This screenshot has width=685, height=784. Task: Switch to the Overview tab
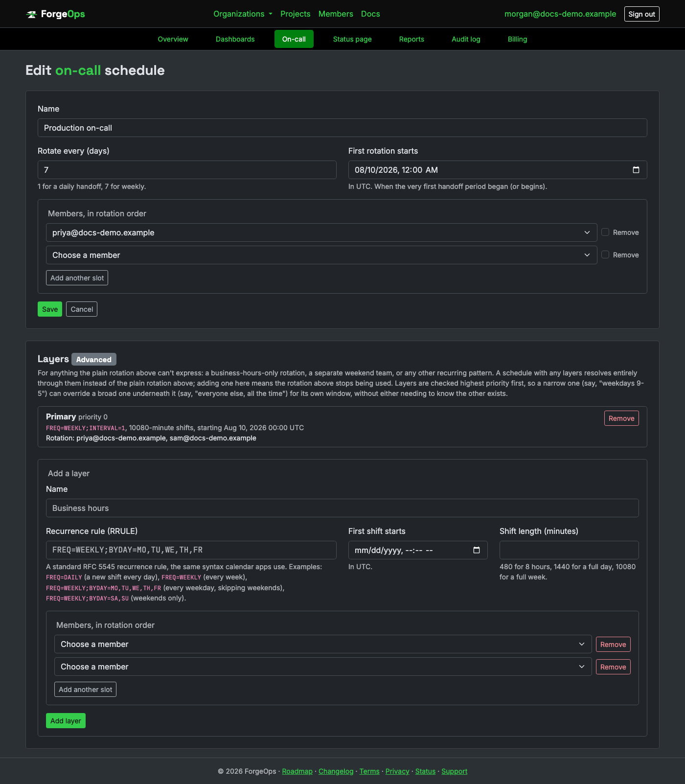(x=173, y=39)
